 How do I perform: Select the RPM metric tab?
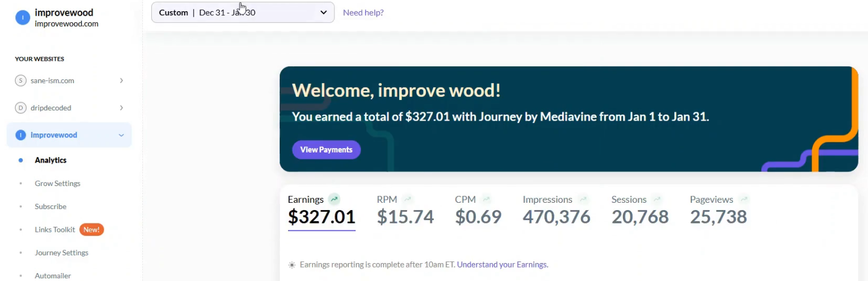click(405, 211)
